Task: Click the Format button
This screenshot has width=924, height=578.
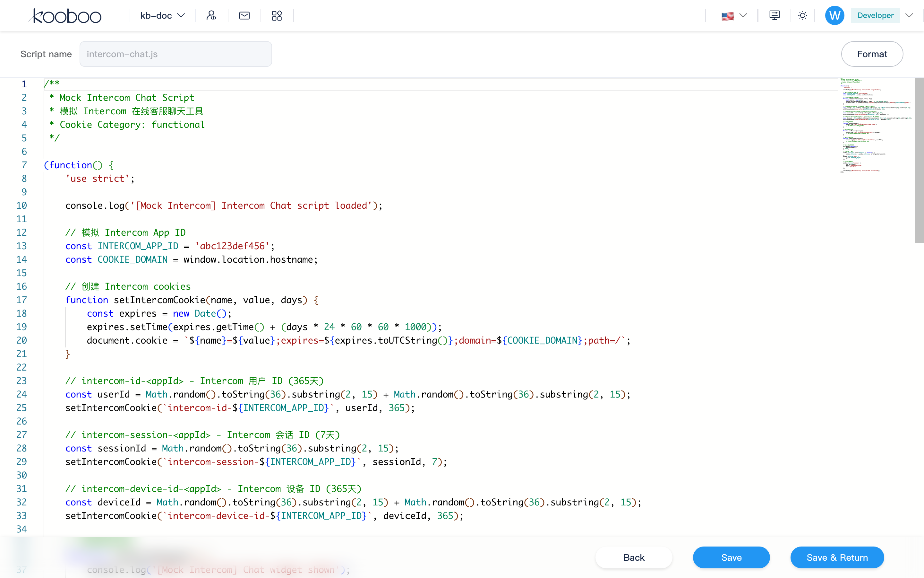Action: tap(872, 54)
